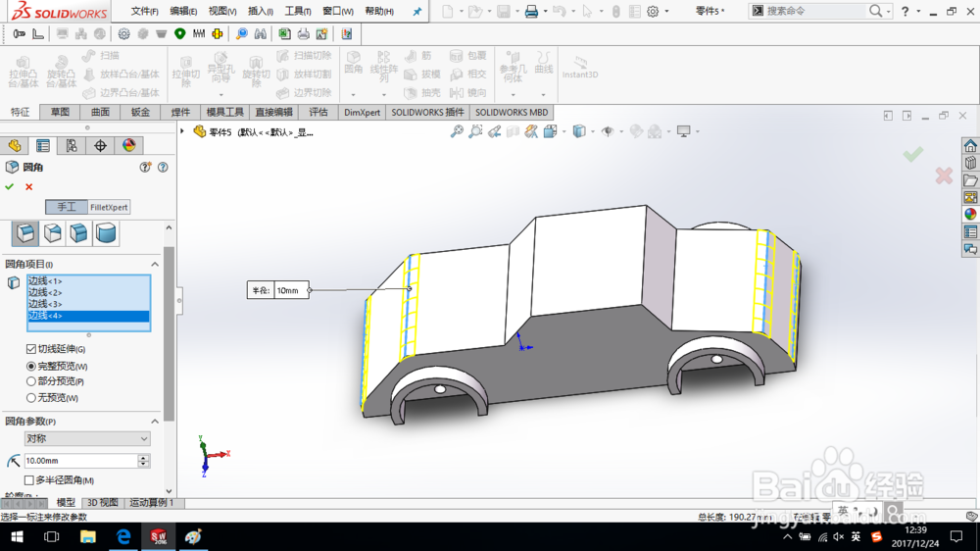Open the PropertyManager tab icon
This screenshot has height=551, width=980.
coord(42,146)
